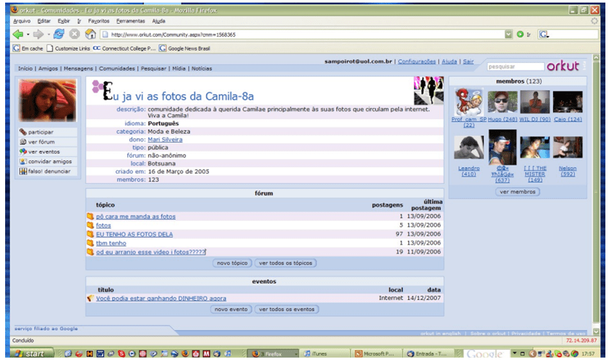Click the orkut logo
This screenshot has height=364, width=615.
(563, 66)
